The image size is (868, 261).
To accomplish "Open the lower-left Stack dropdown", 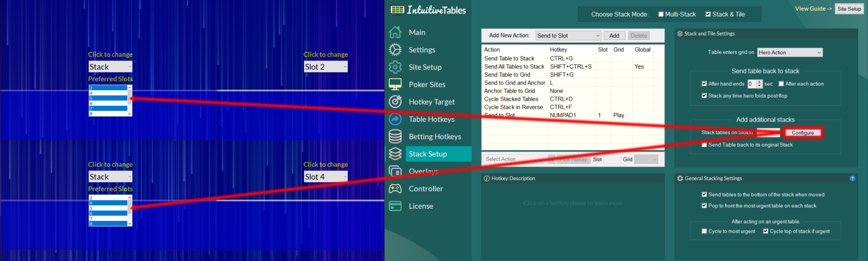I will point(111,176).
